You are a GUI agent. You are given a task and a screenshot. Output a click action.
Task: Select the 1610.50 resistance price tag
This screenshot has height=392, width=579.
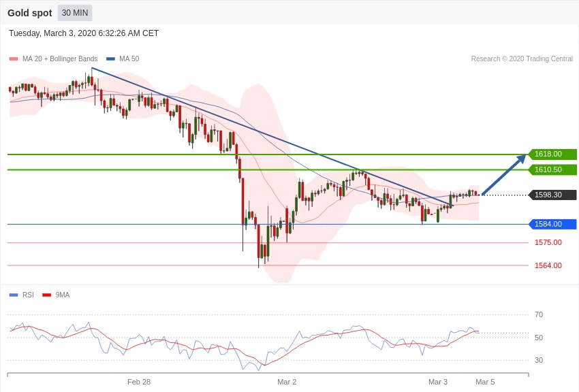(552, 169)
